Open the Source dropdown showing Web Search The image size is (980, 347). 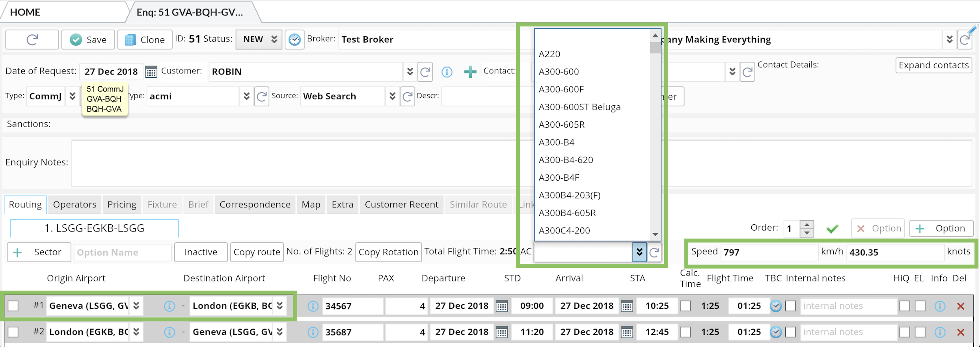coord(392,96)
